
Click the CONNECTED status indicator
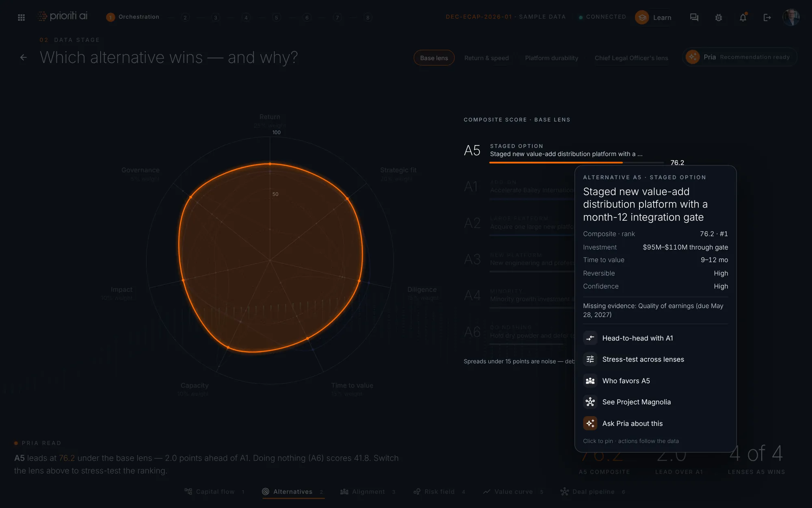coord(603,17)
